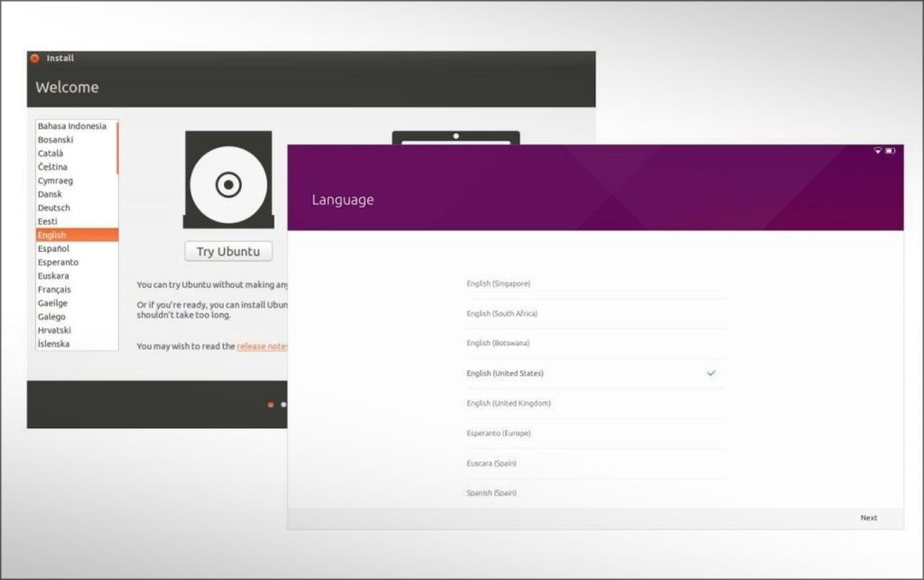Click the laptop Install Ubuntu icon

pos(456,138)
